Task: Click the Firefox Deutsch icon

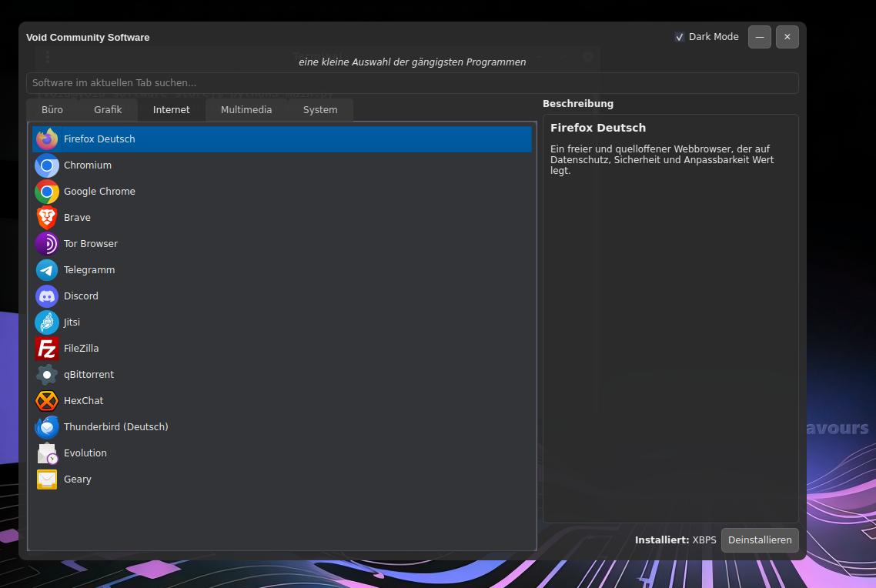Action: click(47, 139)
